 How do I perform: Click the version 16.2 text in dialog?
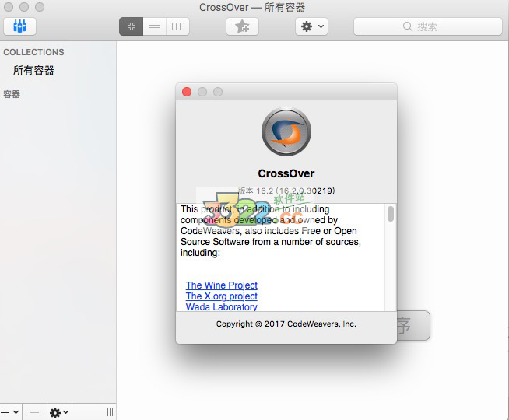(286, 191)
